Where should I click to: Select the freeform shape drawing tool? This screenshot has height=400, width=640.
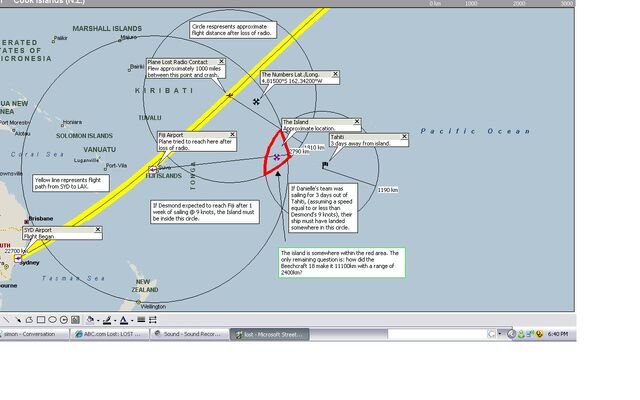pos(29,320)
